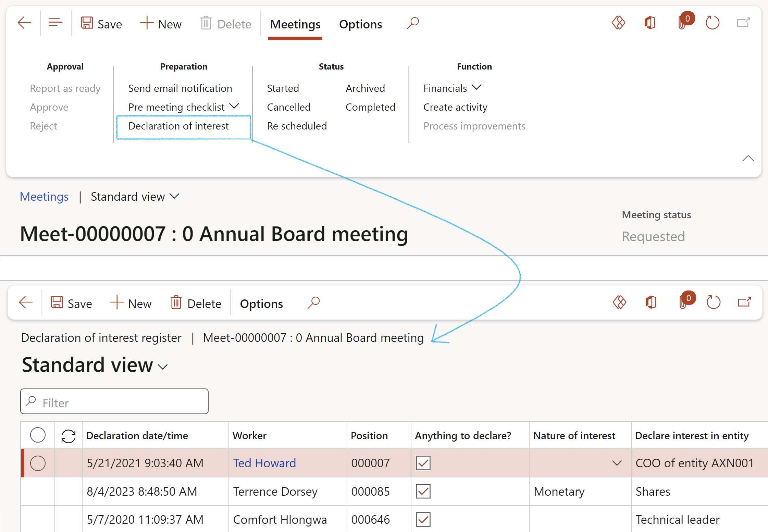Follow the Meetings breadcrumb link

44,197
